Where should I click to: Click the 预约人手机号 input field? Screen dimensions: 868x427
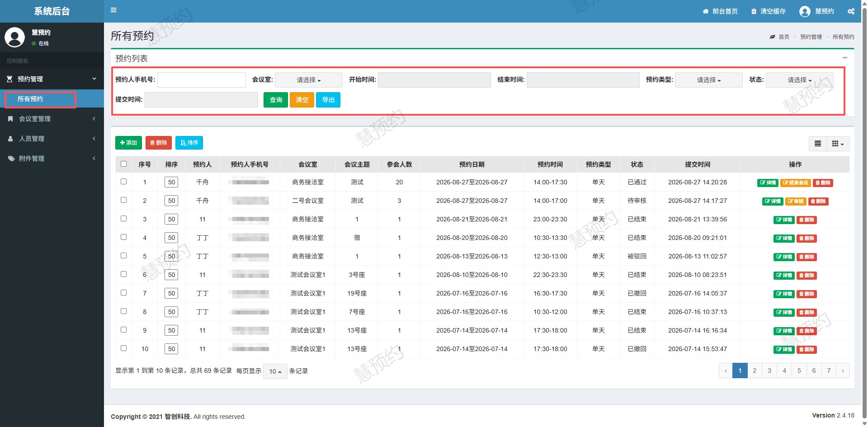202,80
